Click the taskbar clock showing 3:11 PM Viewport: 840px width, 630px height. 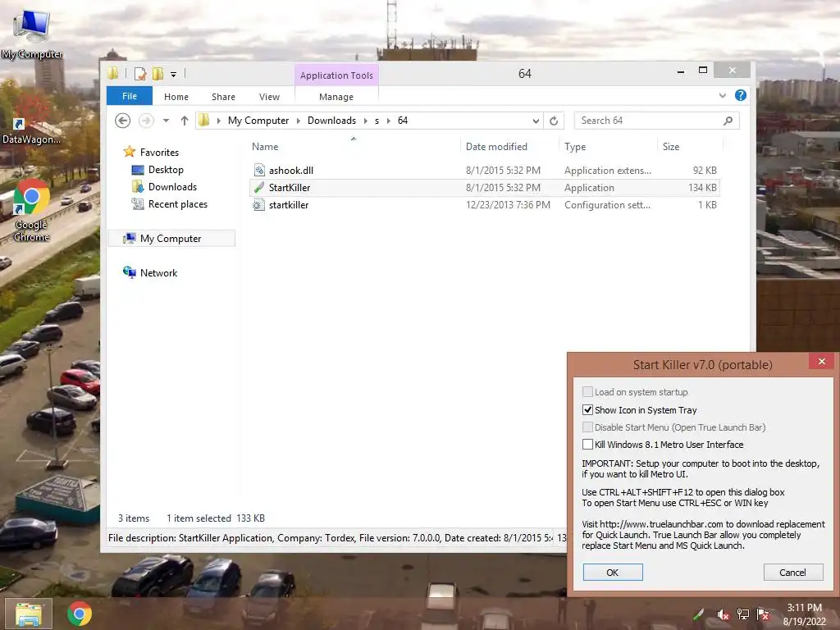click(804, 614)
